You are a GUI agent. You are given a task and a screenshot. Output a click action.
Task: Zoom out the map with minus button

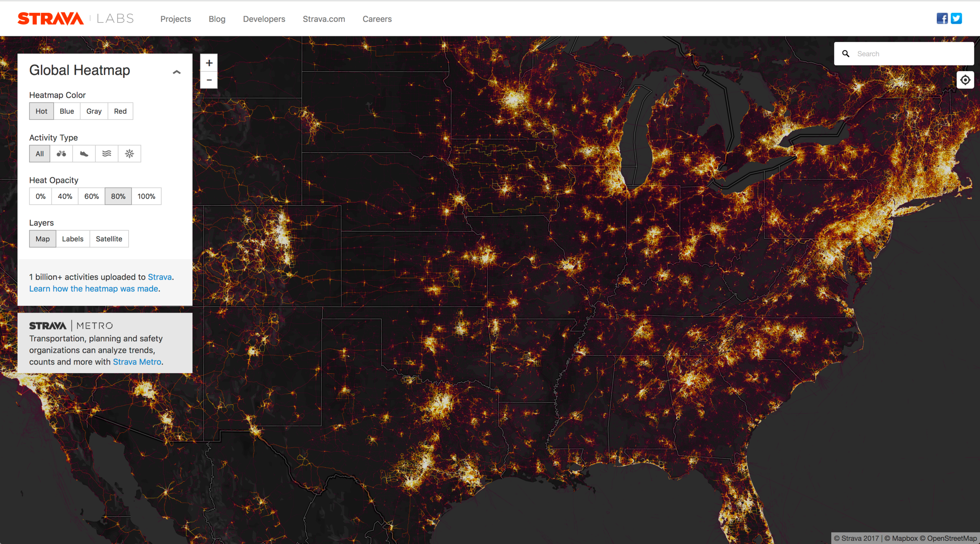point(209,80)
